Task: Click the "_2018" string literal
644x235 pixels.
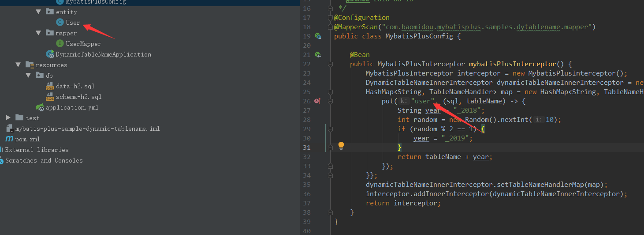Action: 468,110
